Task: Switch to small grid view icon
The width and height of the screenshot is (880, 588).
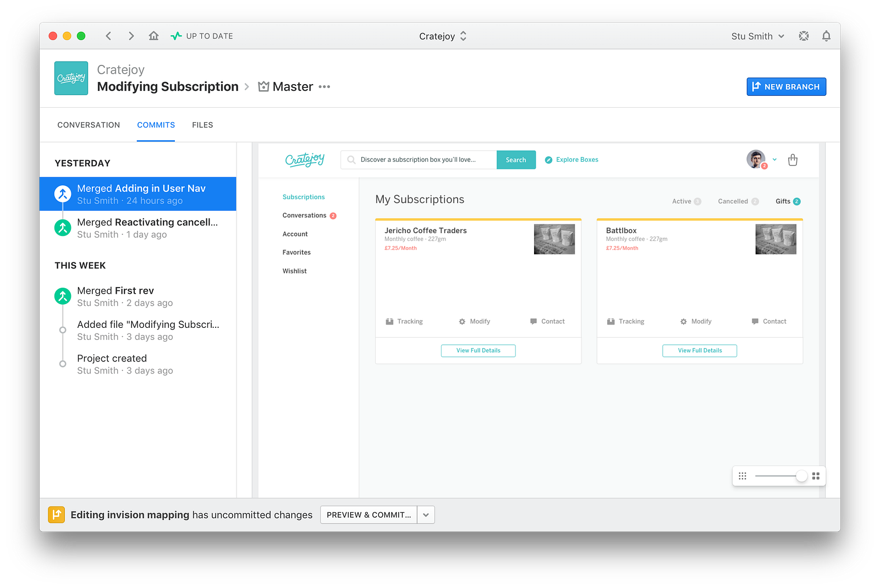Action: point(743,476)
